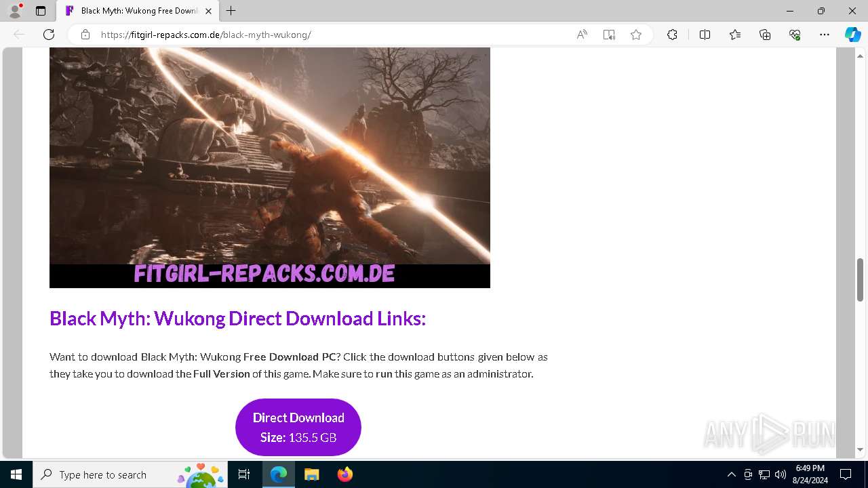Open Firefox from taskbar
This screenshot has height=488, width=868.
click(344, 474)
